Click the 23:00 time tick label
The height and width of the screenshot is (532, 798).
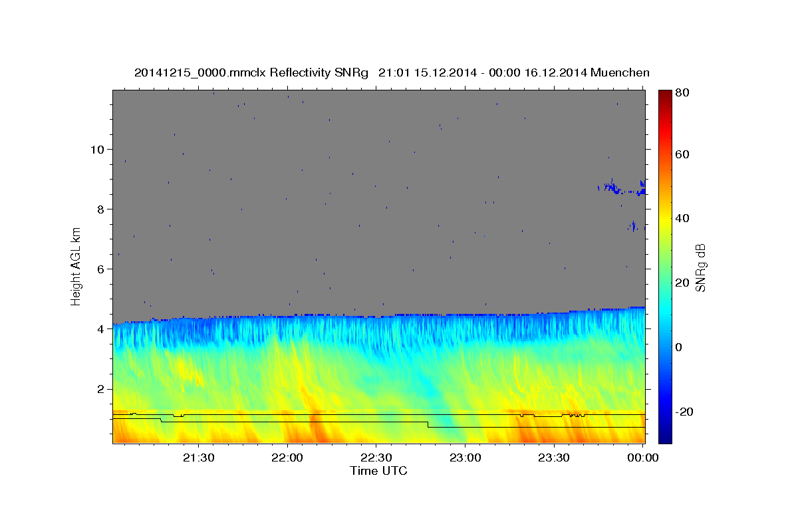465,458
